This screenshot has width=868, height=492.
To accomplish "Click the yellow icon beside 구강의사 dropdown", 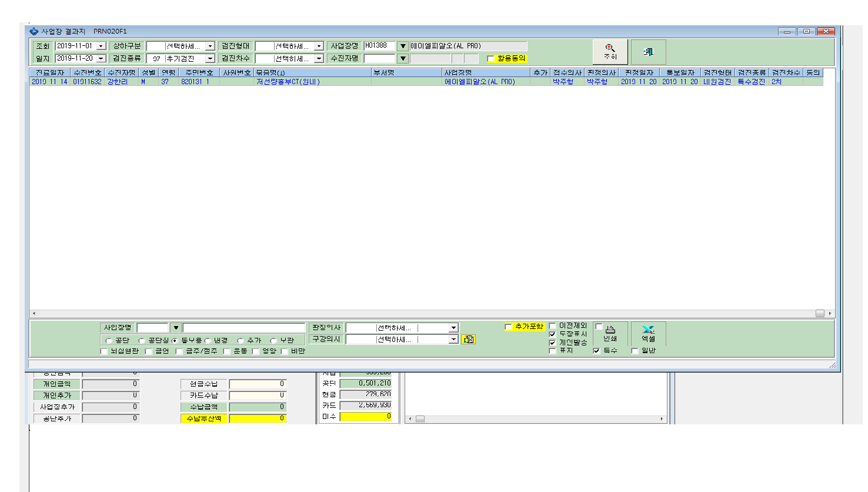I will coord(468,339).
